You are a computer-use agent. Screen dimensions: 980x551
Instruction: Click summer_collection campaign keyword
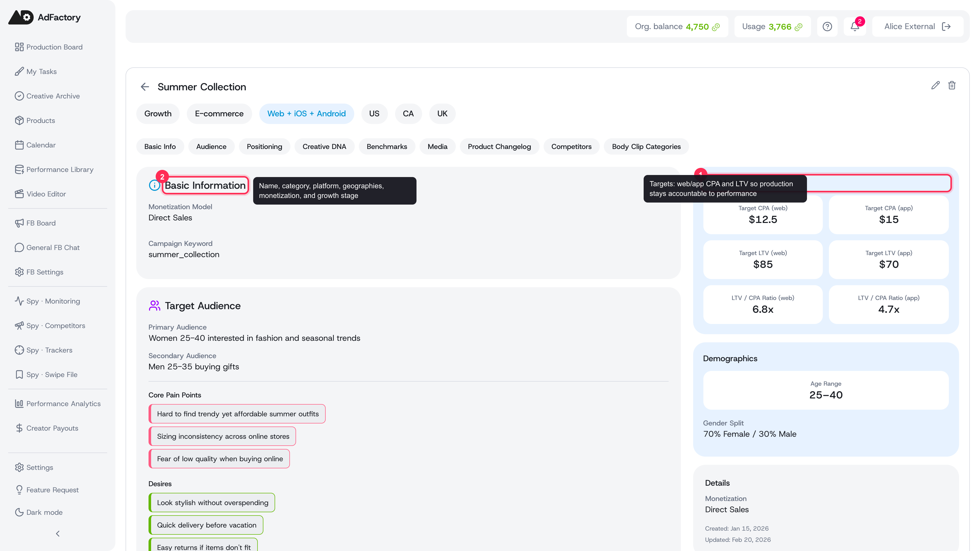click(184, 254)
